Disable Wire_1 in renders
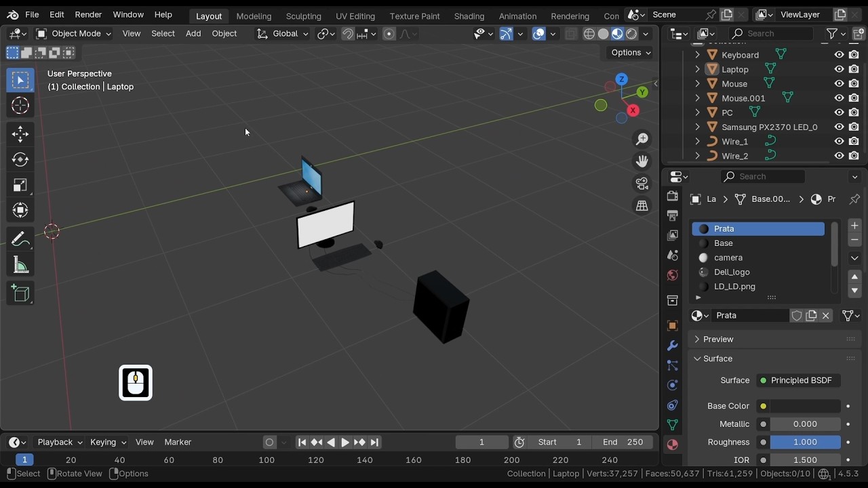Image resolution: width=868 pixels, height=488 pixels. click(x=854, y=142)
